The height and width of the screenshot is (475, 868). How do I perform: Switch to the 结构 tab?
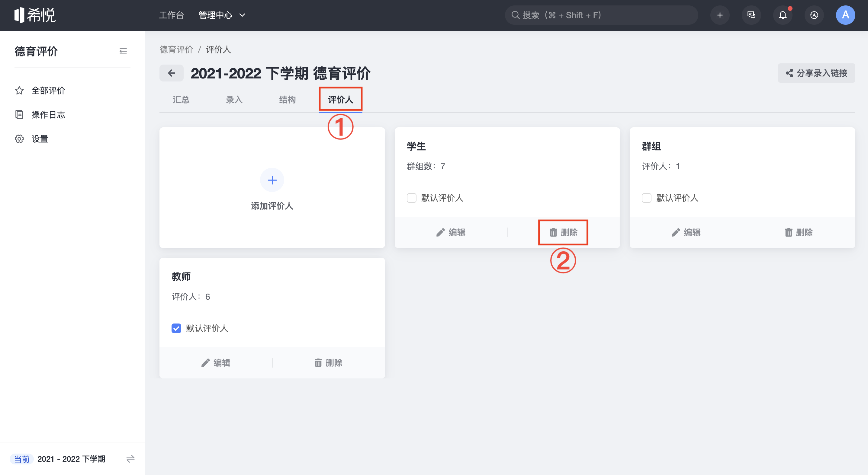click(x=288, y=100)
